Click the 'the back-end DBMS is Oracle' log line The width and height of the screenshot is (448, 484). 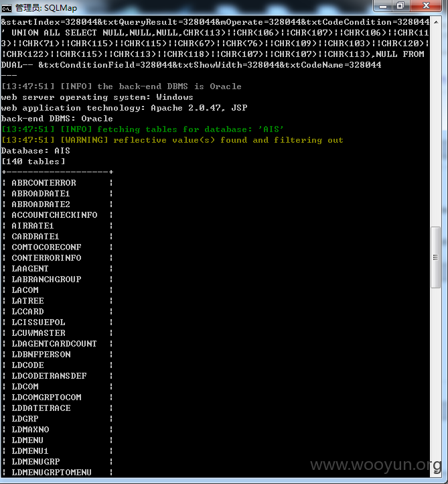[x=121, y=86]
